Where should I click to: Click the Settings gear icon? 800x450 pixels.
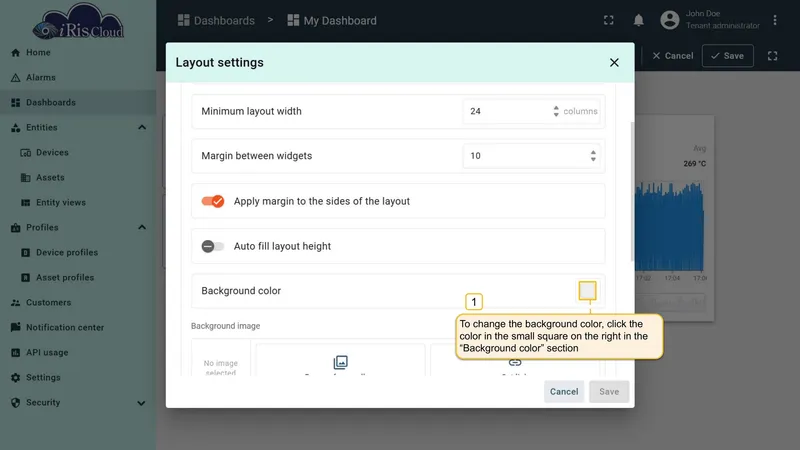[15, 378]
